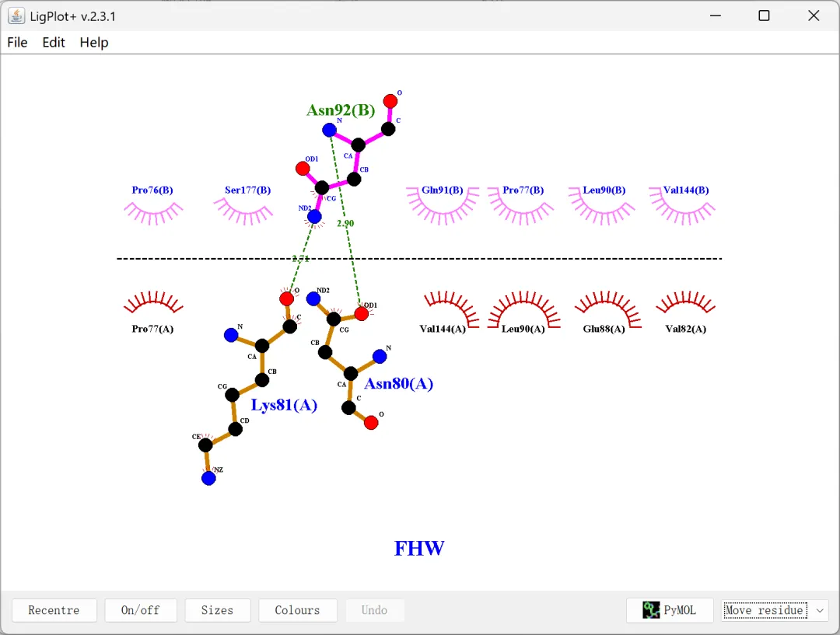Select the NZ atom of Lys81(A)
Viewport: 840px width, 635px height.
point(209,478)
